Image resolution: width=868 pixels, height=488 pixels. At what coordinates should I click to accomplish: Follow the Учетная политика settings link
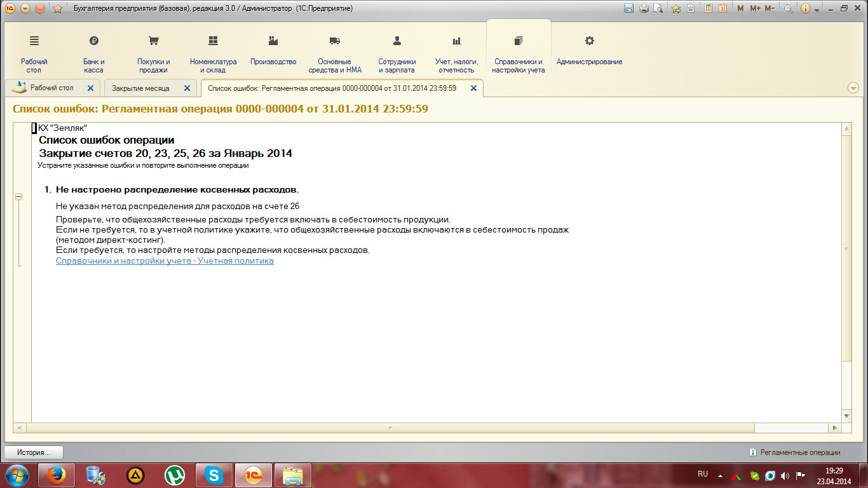coord(165,261)
